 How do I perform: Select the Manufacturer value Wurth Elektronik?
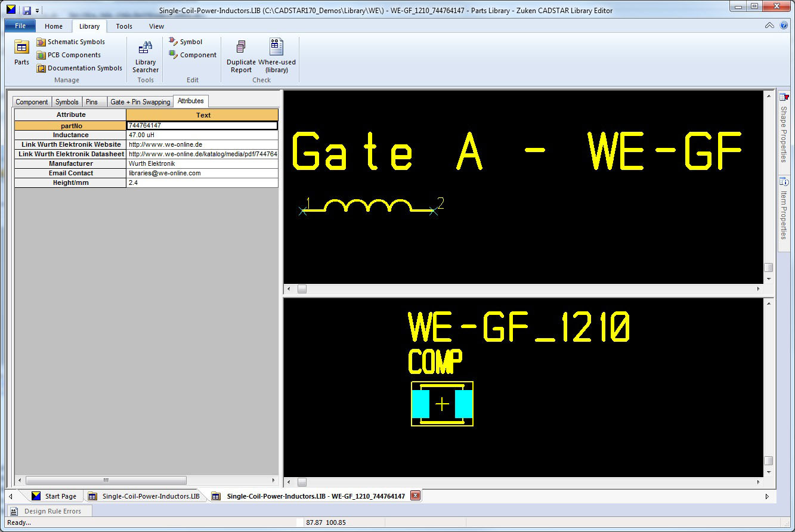point(203,164)
